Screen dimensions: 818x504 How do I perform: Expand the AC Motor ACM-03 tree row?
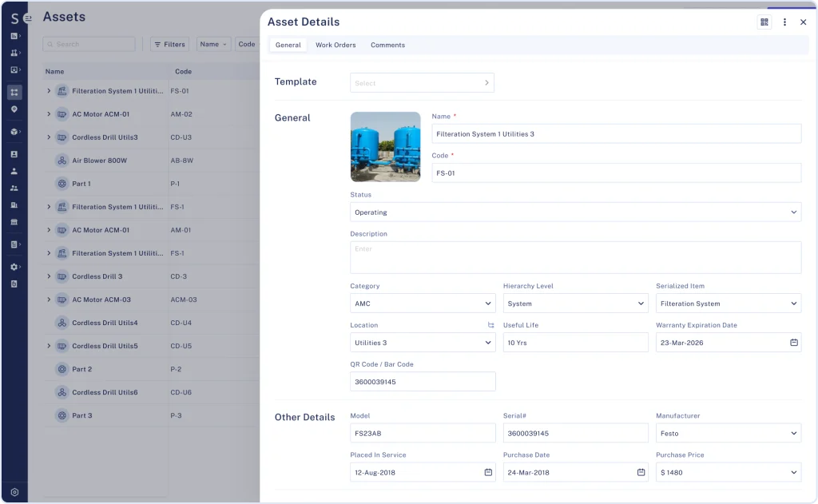pos(49,300)
